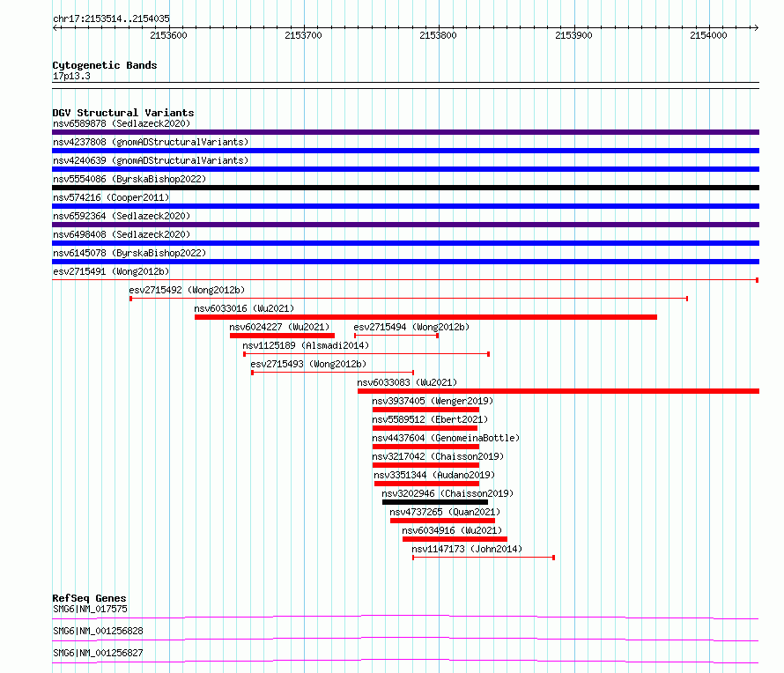
Task: Click the 2154000 ruler position label
Action: tap(708, 35)
